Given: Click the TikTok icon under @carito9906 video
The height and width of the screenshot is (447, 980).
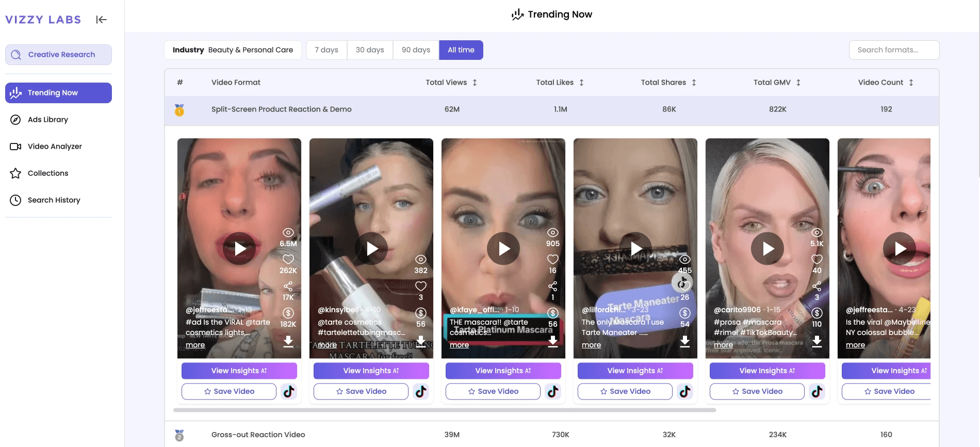Looking at the screenshot, I should pos(817,391).
